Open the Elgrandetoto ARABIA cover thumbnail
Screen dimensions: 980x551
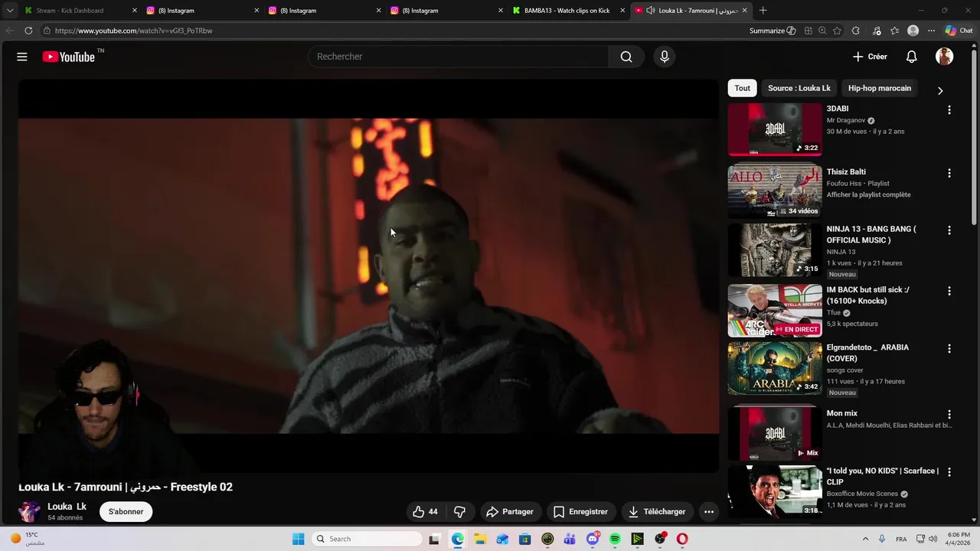775,368
